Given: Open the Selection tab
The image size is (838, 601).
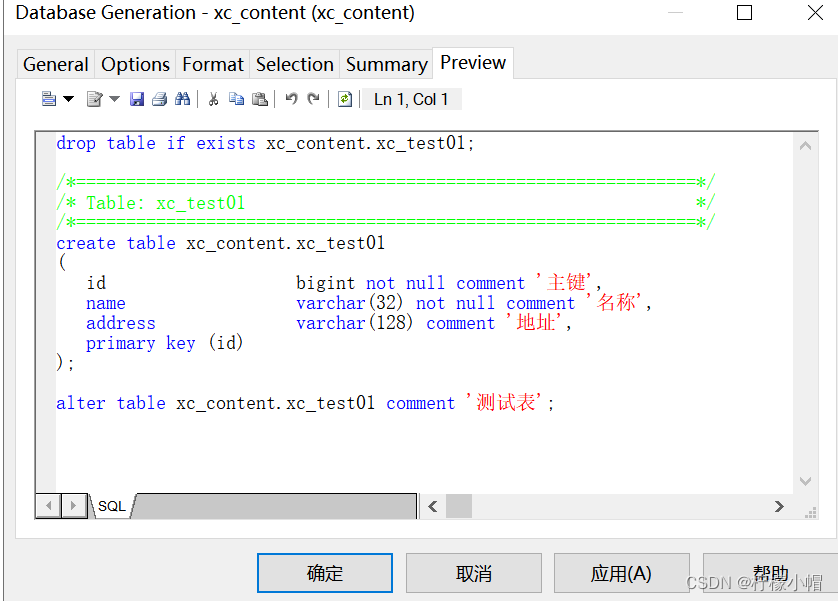Looking at the screenshot, I should click(294, 65).
